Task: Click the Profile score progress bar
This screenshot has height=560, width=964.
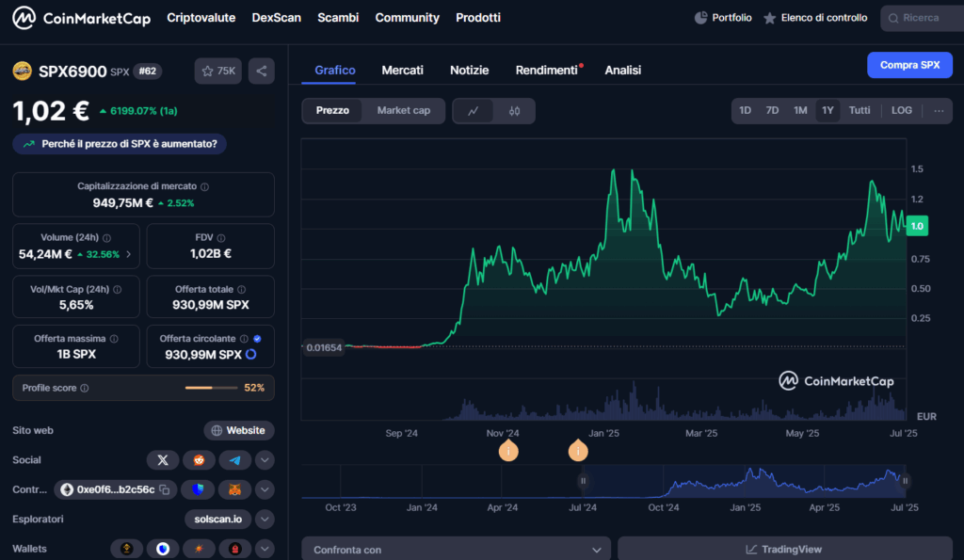Action: (211, 388)
